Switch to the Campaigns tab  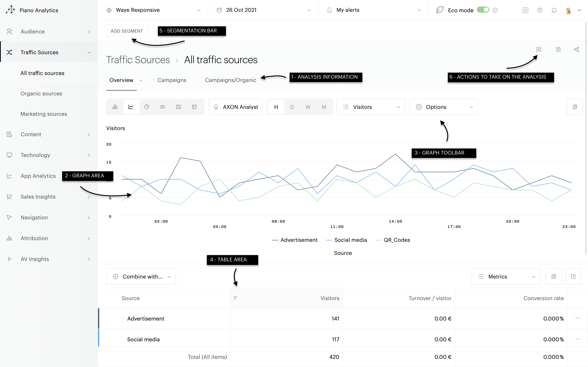point(172,80)
